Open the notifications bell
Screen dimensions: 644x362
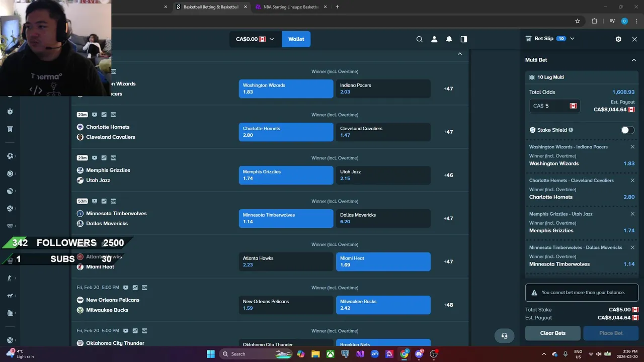449,39
